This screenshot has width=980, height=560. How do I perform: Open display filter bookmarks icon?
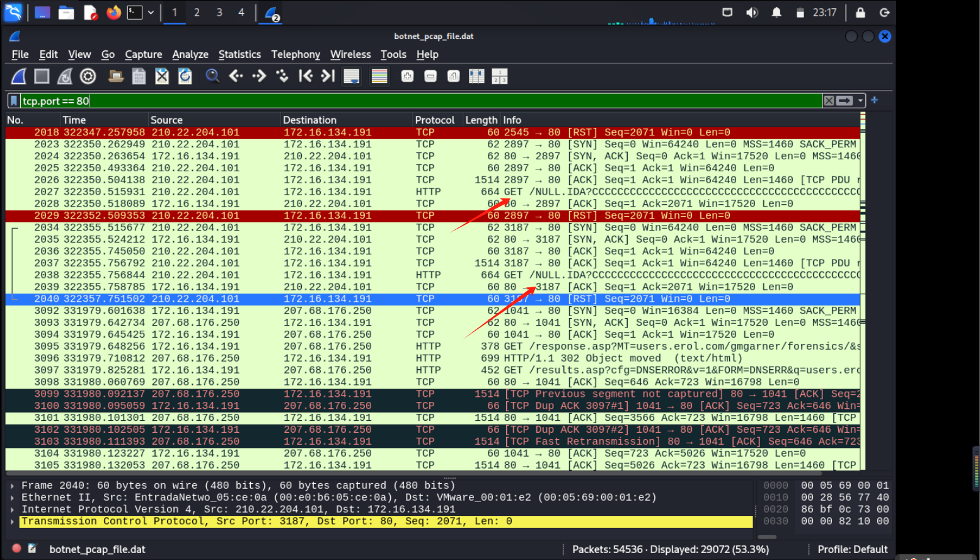pyautogui.click(x=14, y=101)
